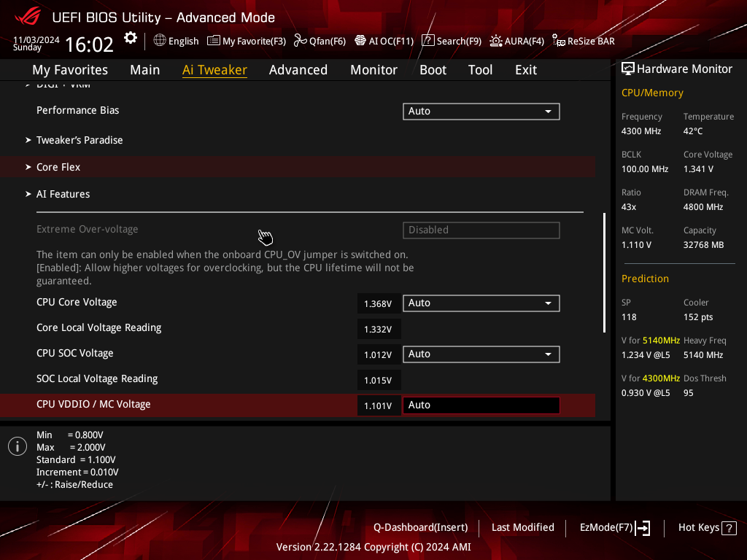Click the CPU VDDIO / MC Voltage input field
This screenshot has width=747, height=560.
click(481, 405)
